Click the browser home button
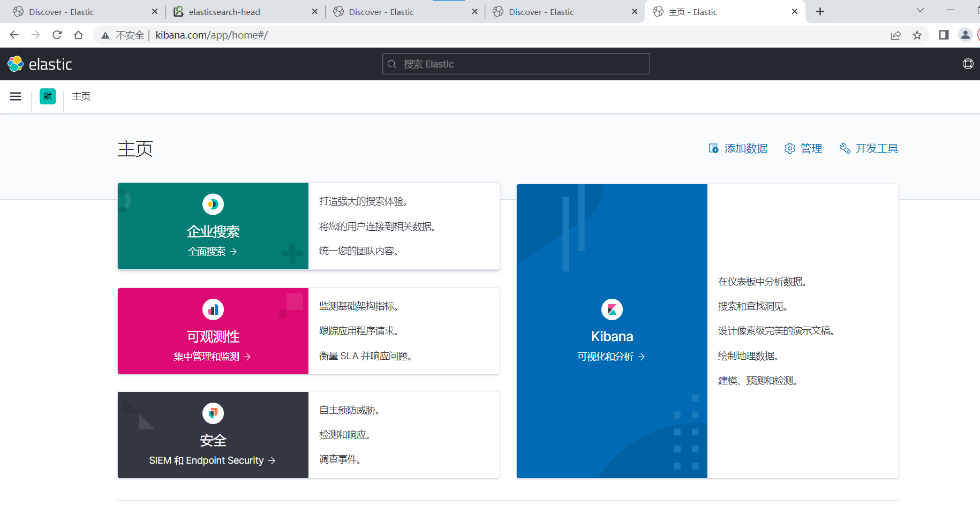The height and width of the screenshot is (514, 980). click(78, 35)
